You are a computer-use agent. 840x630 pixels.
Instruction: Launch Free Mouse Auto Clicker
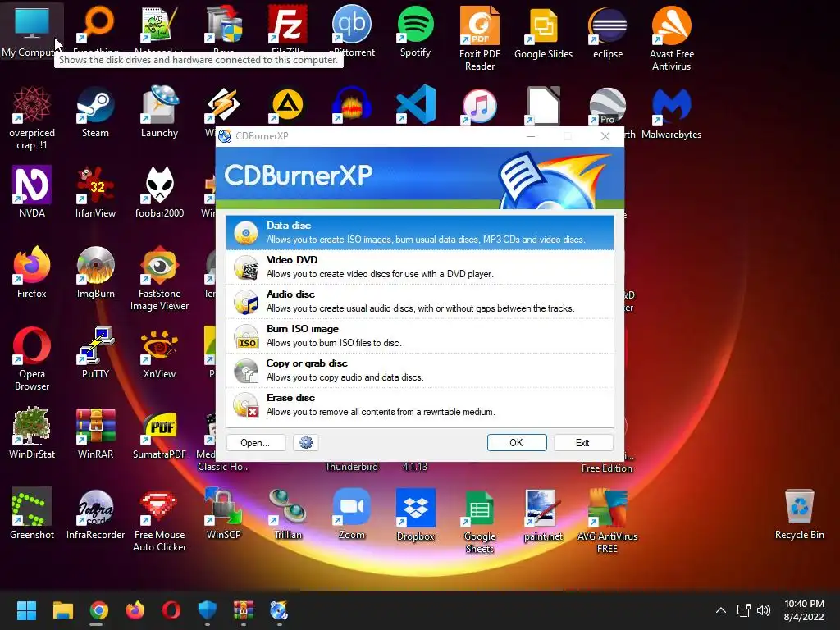click(159, 519)
